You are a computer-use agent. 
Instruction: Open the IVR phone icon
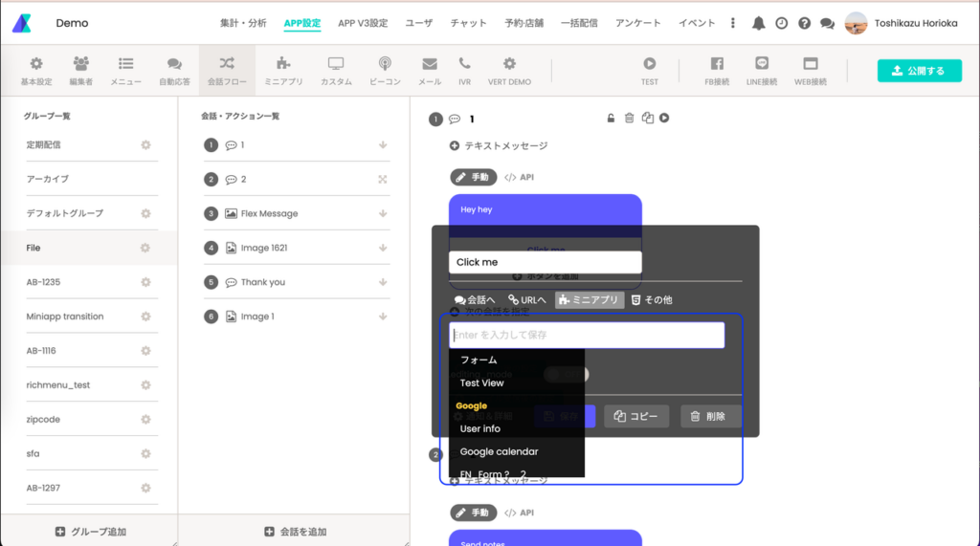tap(465, 71)
